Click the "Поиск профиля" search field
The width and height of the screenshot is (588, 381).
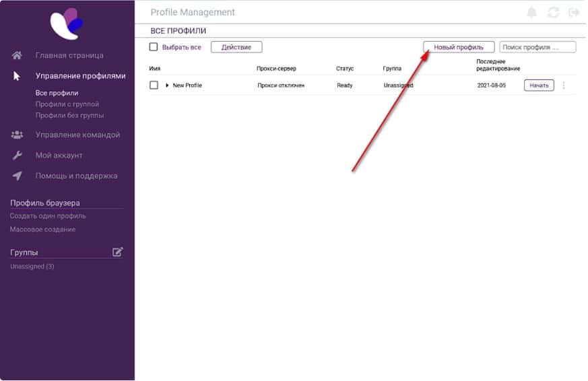[537, 47]
